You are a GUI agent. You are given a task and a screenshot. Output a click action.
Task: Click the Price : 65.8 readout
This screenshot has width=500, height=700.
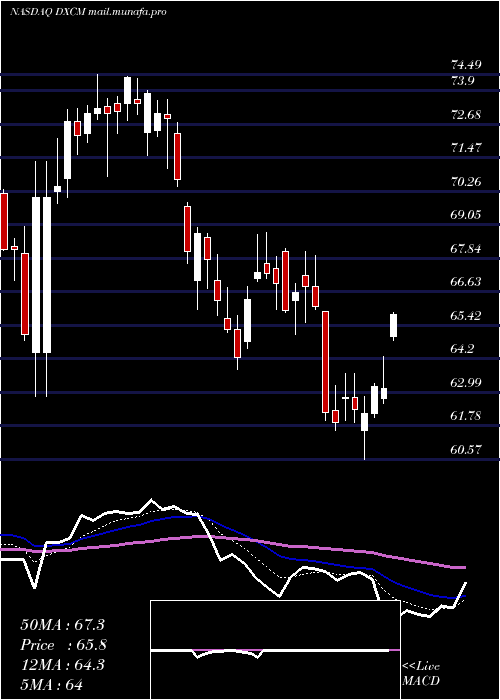point(63,645)
